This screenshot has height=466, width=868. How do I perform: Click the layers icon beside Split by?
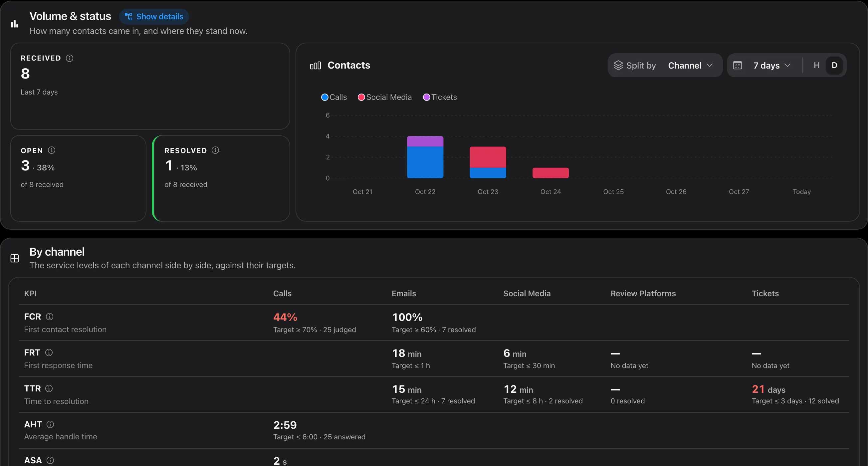618,65
